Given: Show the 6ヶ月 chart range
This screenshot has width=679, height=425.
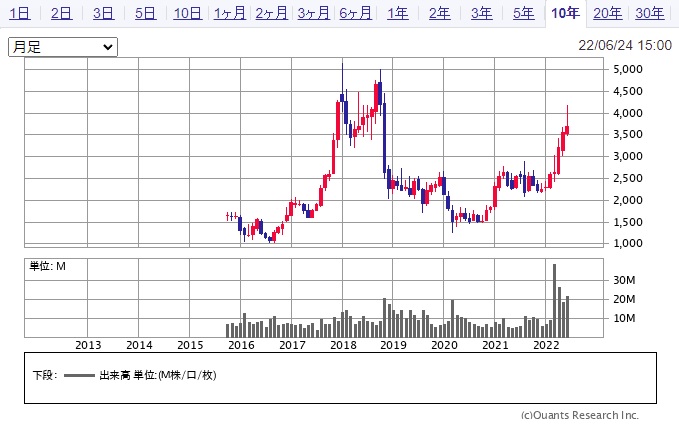Looking at the screenshot, I should coord(356,13).
